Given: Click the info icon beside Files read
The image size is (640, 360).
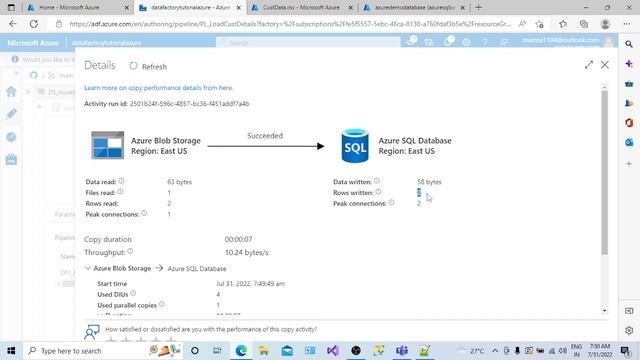Looking at the screenshot, I should point(120,192).
